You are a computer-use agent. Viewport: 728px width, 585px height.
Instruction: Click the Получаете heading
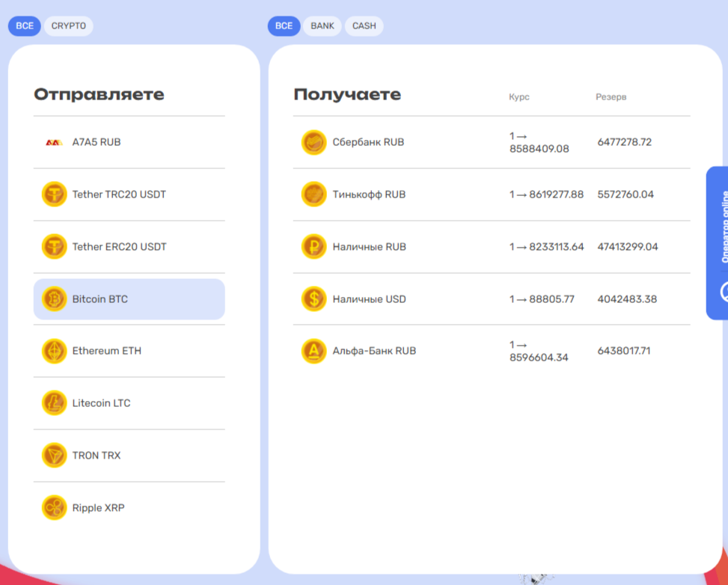tap(347, 95)
